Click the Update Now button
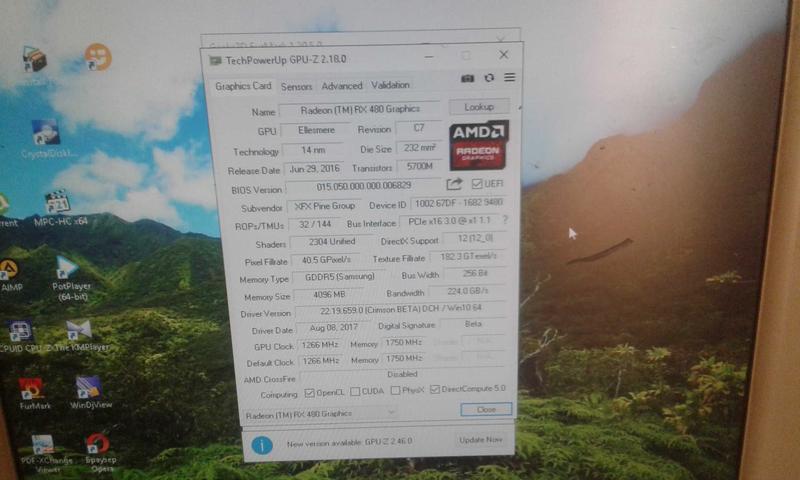800x480 pixels. click(x=481, y=440)
